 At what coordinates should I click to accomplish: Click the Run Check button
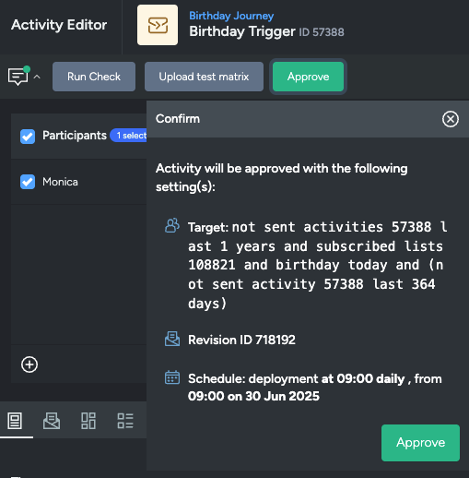tap(94, 77)
